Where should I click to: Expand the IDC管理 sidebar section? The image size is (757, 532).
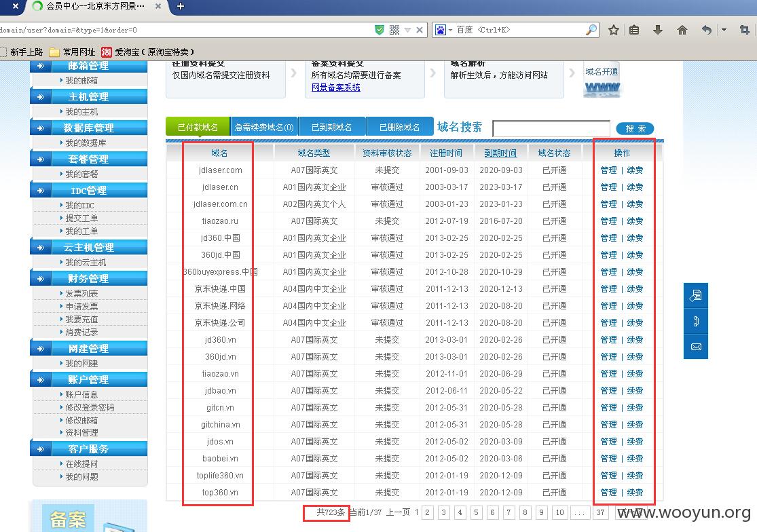89,191
